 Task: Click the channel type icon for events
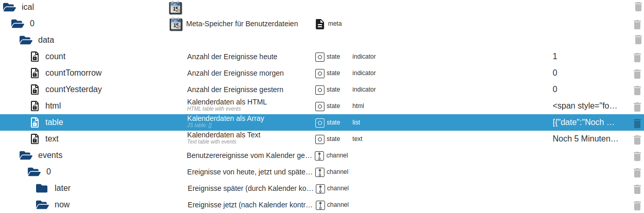pos(319,155)
